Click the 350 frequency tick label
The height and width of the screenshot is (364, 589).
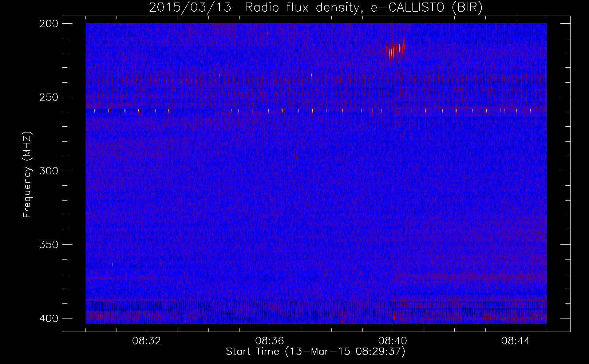48,245
